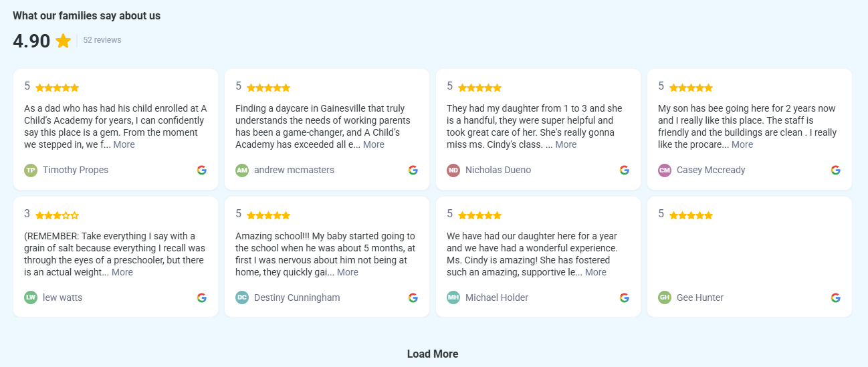
Task: Click the DC avatar of Destiny Cunningham
Action: click(x=242, y=297)
